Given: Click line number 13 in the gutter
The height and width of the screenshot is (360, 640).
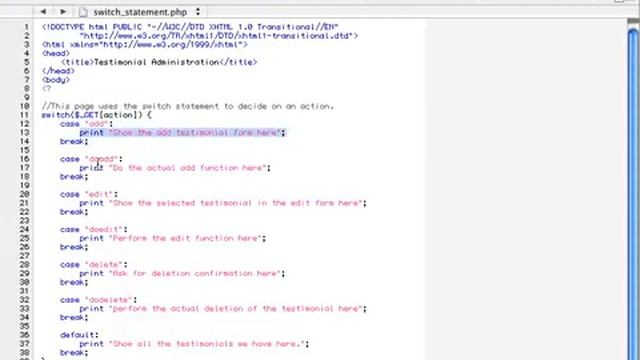Looking at the screenshot, I should (24, 133).
